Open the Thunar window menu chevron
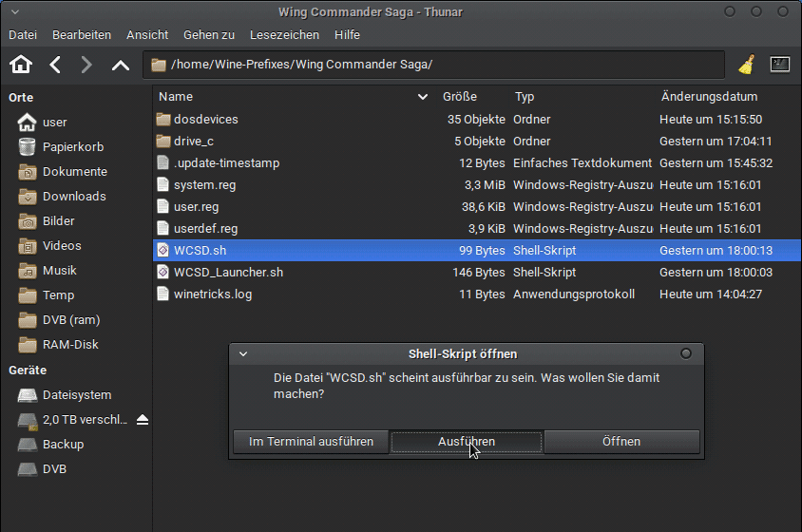This screenshot has height=532, width=802. pyautogui.click(x=15, y=11)
